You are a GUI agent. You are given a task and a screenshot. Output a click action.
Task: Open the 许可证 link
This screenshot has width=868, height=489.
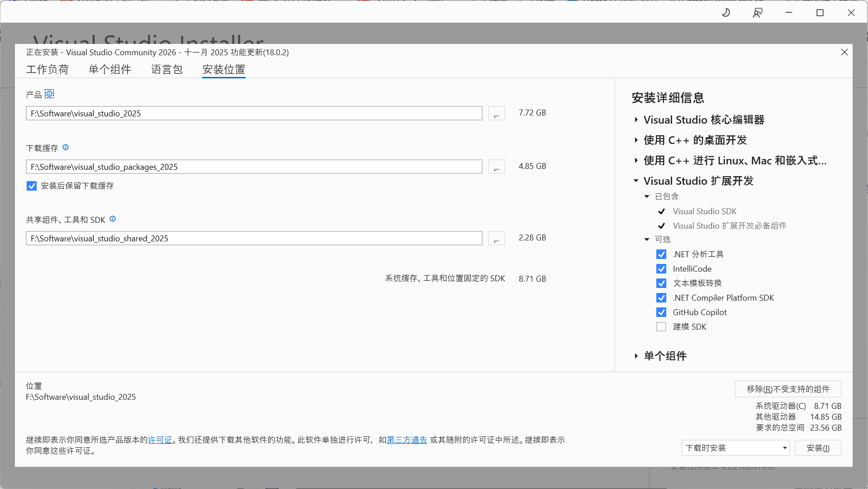160,440
